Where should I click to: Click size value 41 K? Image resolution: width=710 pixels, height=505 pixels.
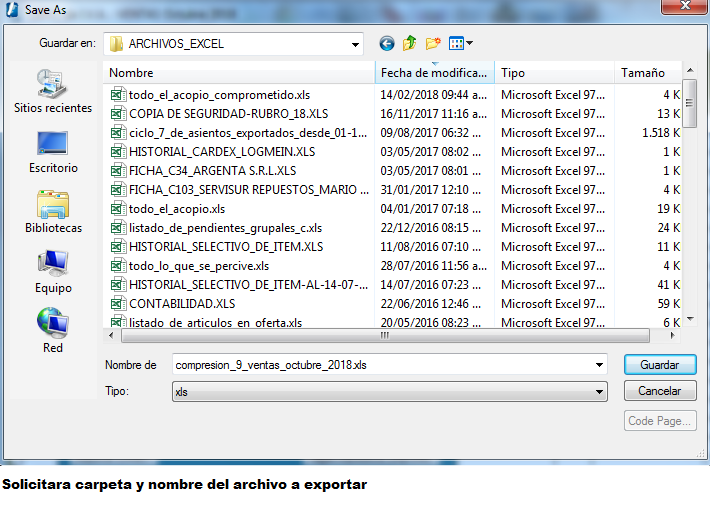pos(668,285)
